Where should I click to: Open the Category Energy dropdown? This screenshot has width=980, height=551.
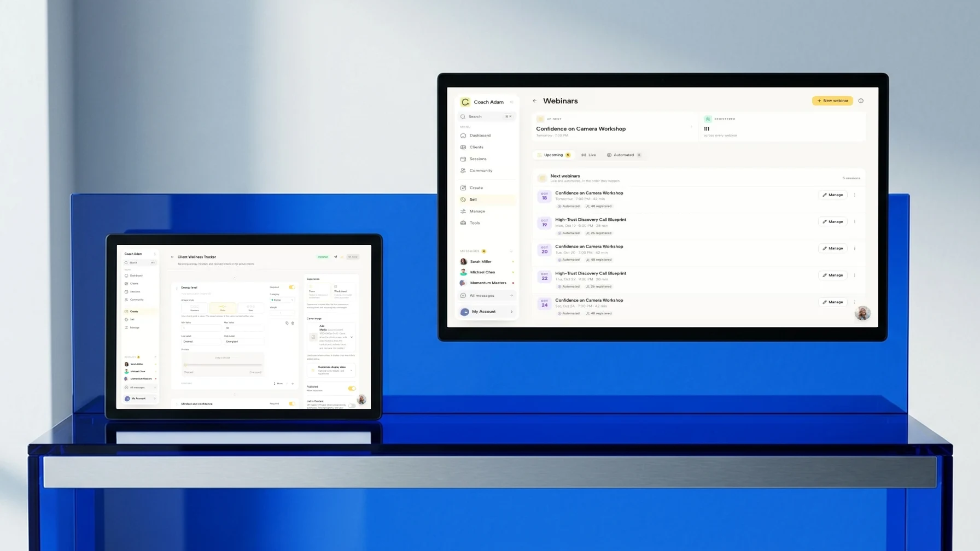pos(282,300)
